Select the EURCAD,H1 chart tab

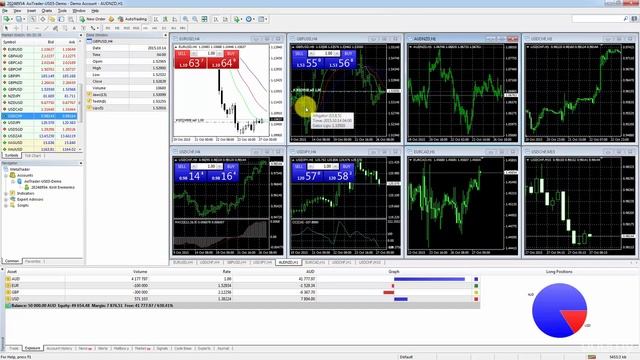(315, 262)
